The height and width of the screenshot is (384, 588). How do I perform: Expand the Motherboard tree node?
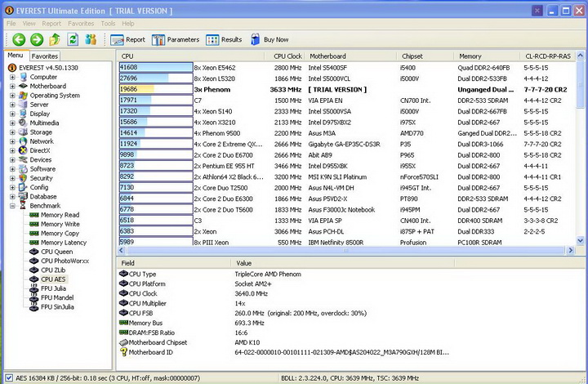(12, 86)
